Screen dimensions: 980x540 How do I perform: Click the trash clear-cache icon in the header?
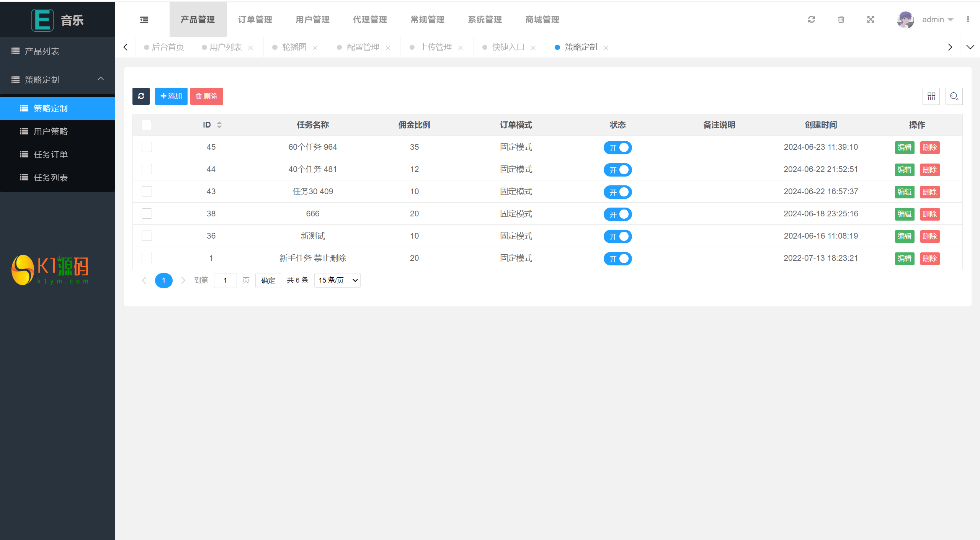pos(841,20)
